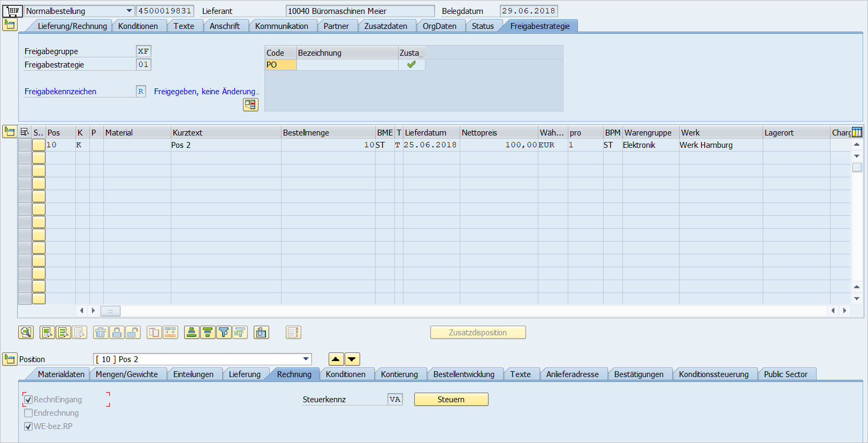Screen dimensions: 868x443
Task: Open the table column configuration icon
Action: point(857,132)
